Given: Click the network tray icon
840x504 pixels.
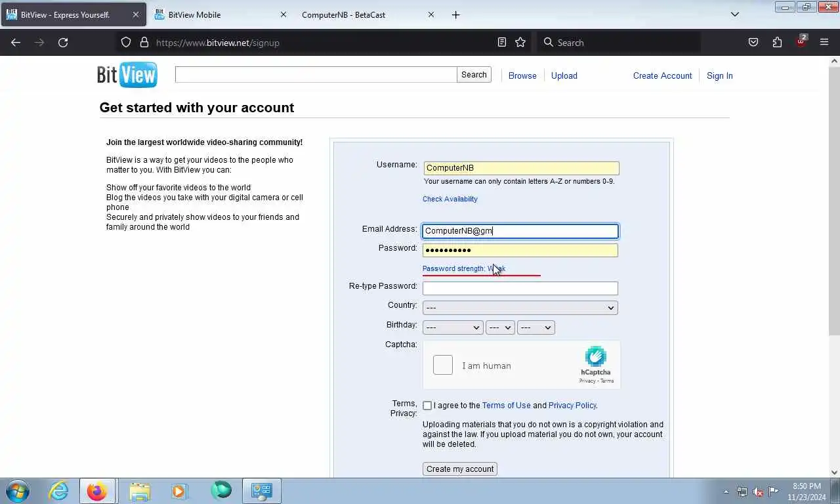Looking at the screenshot, I should click(742, 492).
